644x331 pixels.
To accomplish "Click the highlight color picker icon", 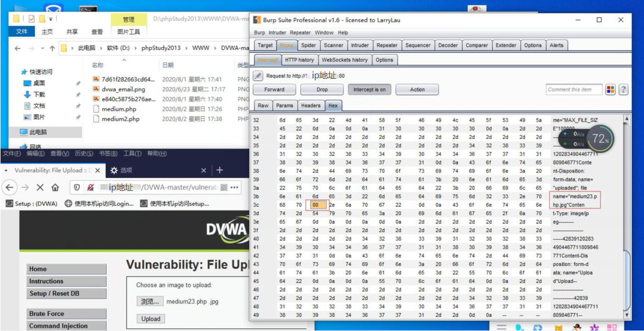I will click(x=611, y=89).
